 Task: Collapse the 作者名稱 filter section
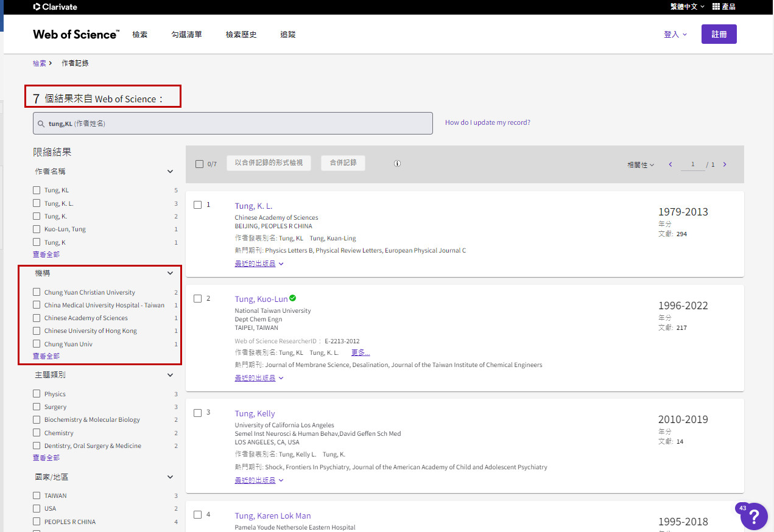coord(170,172)
